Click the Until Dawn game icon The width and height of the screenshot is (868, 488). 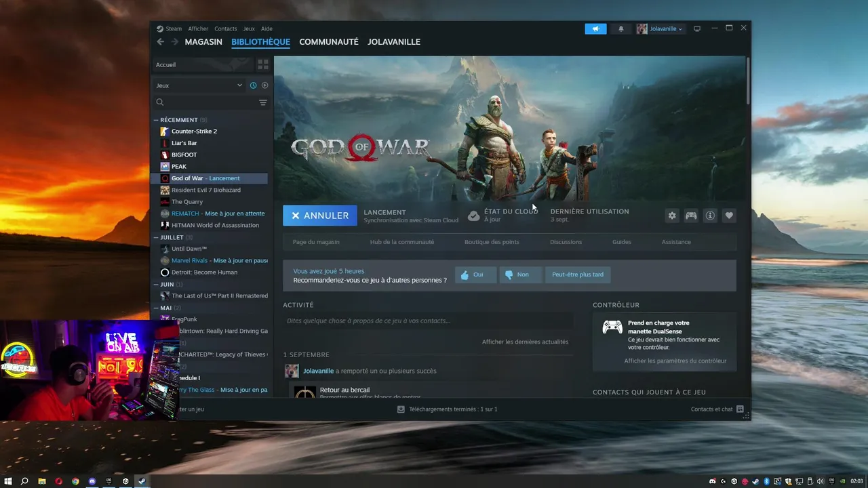point(165,249)
